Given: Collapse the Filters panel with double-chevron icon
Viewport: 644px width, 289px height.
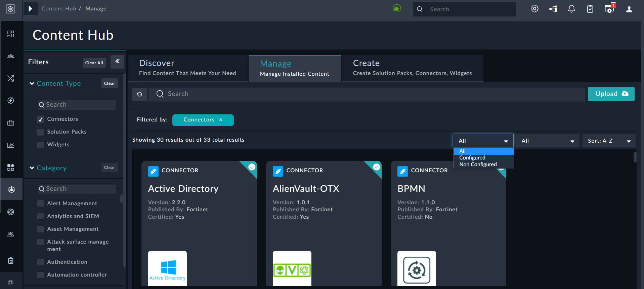Looking at the screenshot, I should coord(117,61).
